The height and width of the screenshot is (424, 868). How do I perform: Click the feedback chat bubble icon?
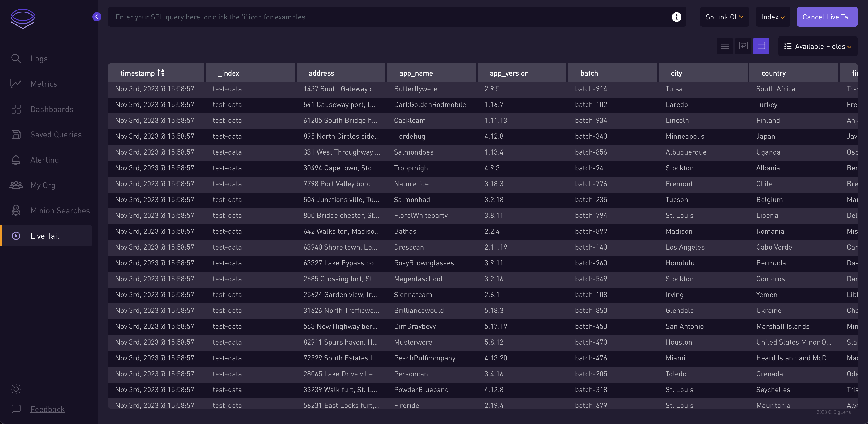coord(16,409)
